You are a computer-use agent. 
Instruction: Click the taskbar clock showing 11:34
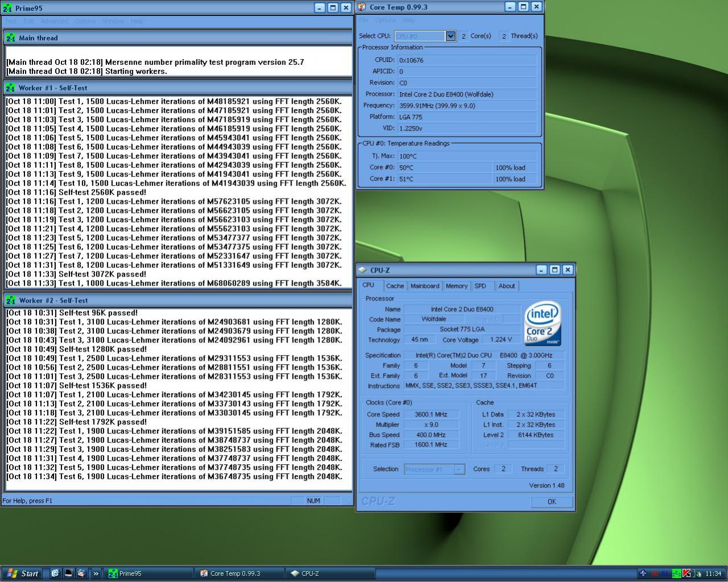(x=713, y=573)
